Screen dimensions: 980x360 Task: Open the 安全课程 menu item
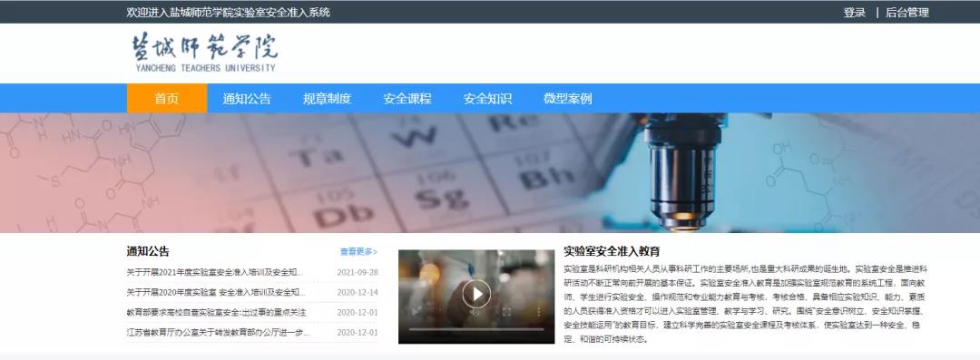coord(407,98)
